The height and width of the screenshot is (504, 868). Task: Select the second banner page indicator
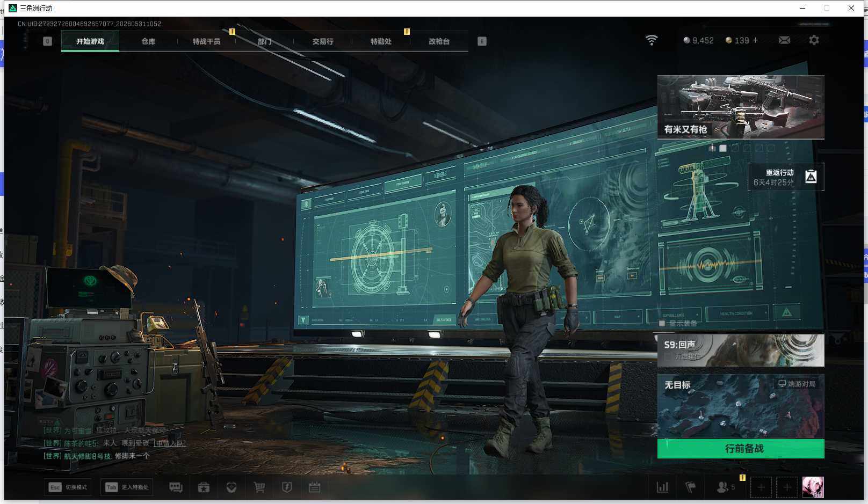tap(723, 148)
